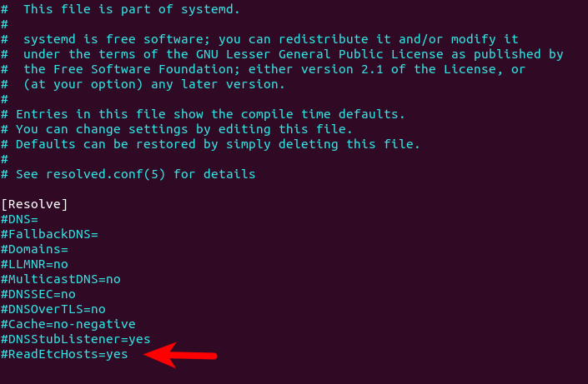The height and width of the screenshot is (384, 588).
Task: Place cursor on #Cache=no-negative
Action: tap(68, 324)
